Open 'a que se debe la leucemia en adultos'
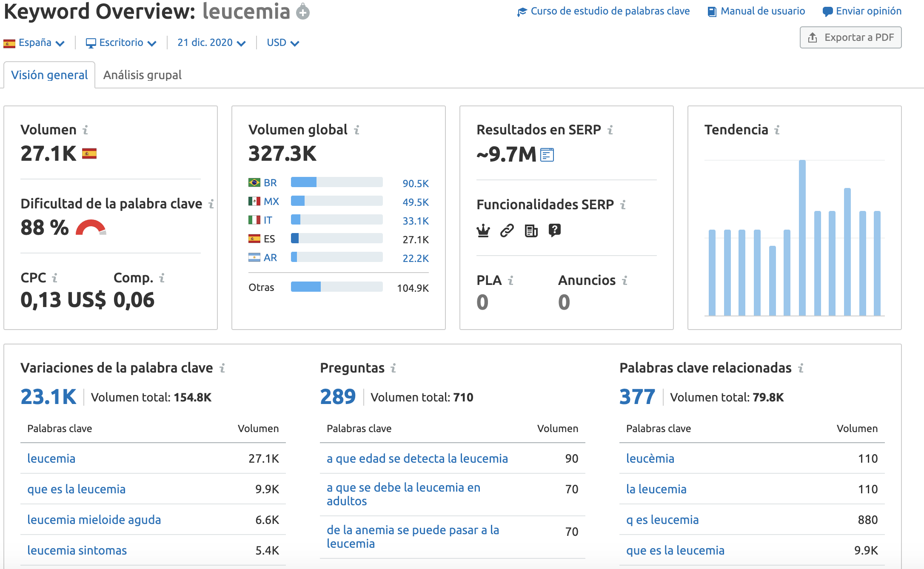The width and height of the screenshot is (924, 569). click(x=403, y=494)
